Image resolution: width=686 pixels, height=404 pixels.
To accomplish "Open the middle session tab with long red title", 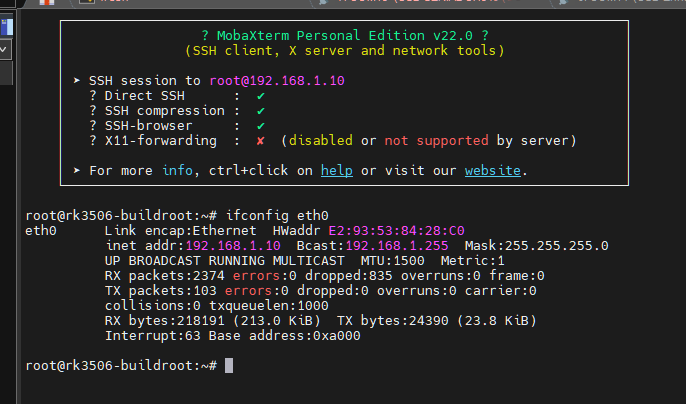I will click(x=416, y=2).
